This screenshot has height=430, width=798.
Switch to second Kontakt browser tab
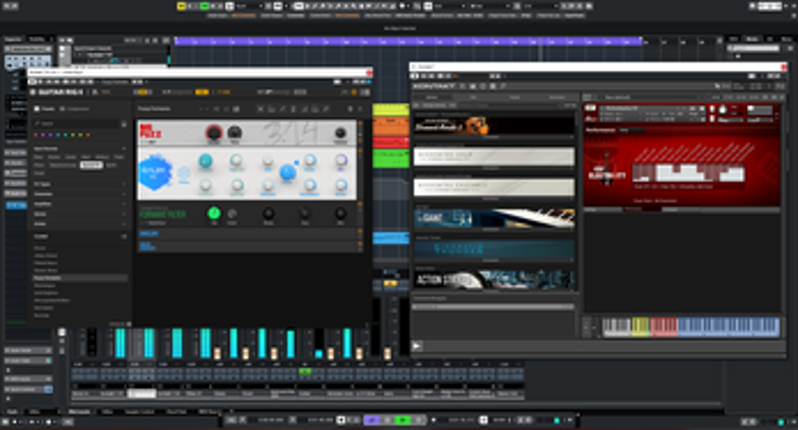coord(473,97)
